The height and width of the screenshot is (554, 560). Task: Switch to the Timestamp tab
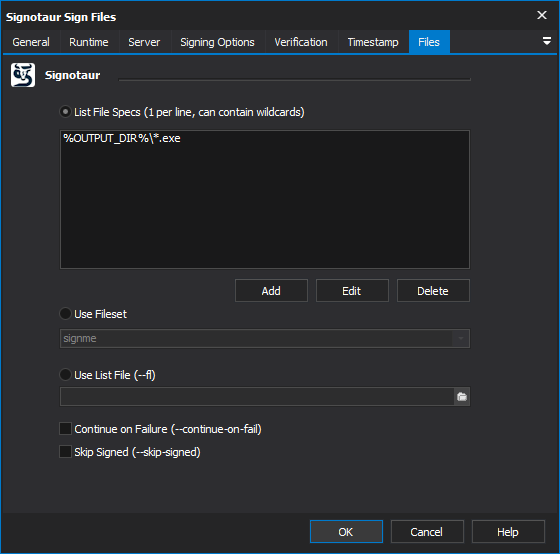pos(373,42)
